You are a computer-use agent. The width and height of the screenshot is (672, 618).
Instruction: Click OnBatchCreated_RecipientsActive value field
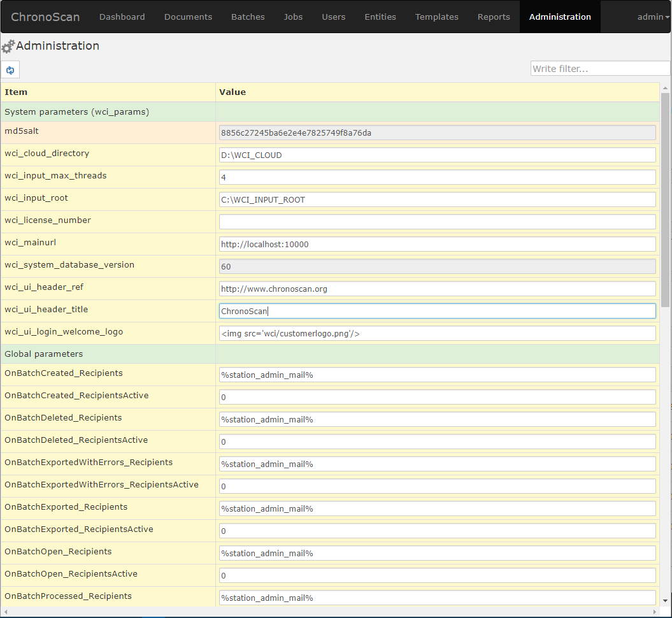(437, 398)
